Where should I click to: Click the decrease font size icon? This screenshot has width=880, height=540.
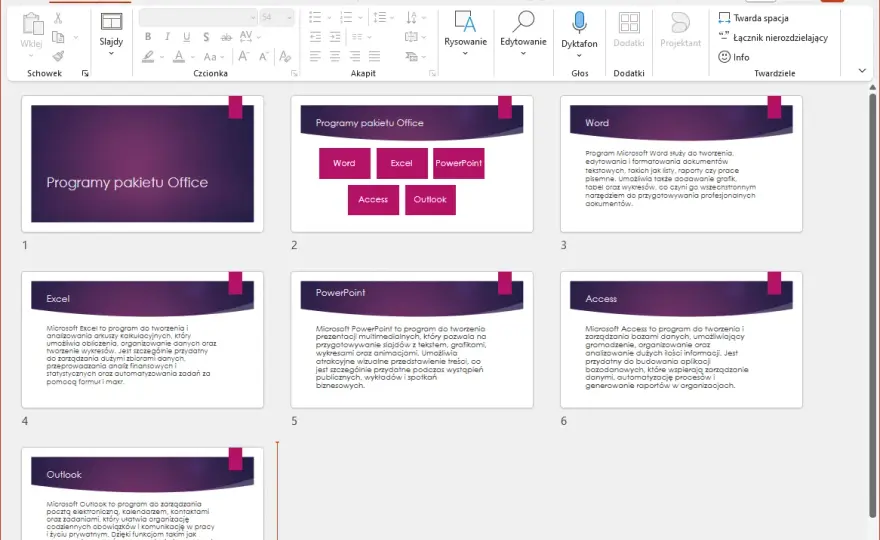pyautogui.click(x=264, y=56)
